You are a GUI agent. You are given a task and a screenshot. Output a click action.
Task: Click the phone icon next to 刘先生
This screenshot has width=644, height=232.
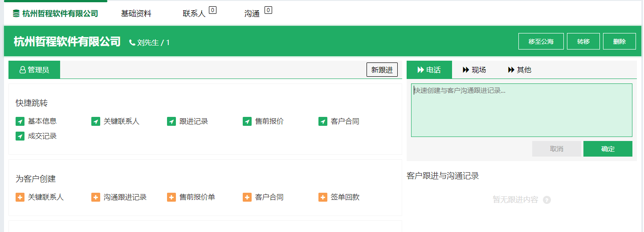pyautogui.click(x=132, y=42)
